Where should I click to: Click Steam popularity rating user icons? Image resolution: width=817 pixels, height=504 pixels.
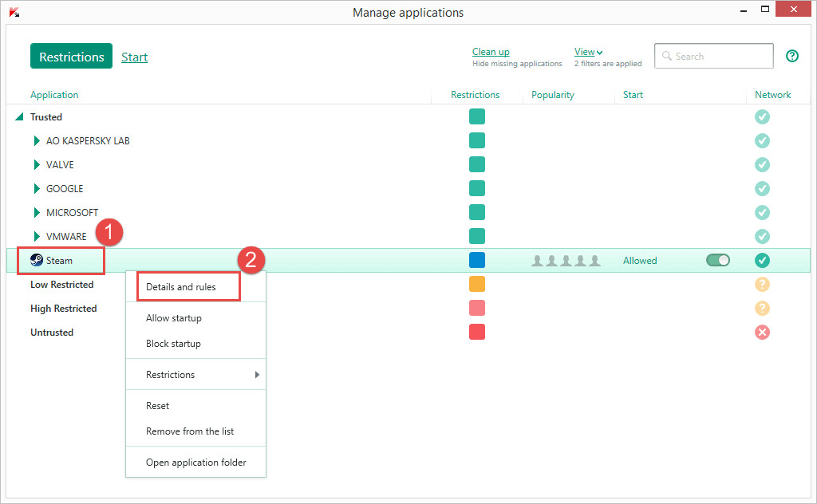[566, 261]
